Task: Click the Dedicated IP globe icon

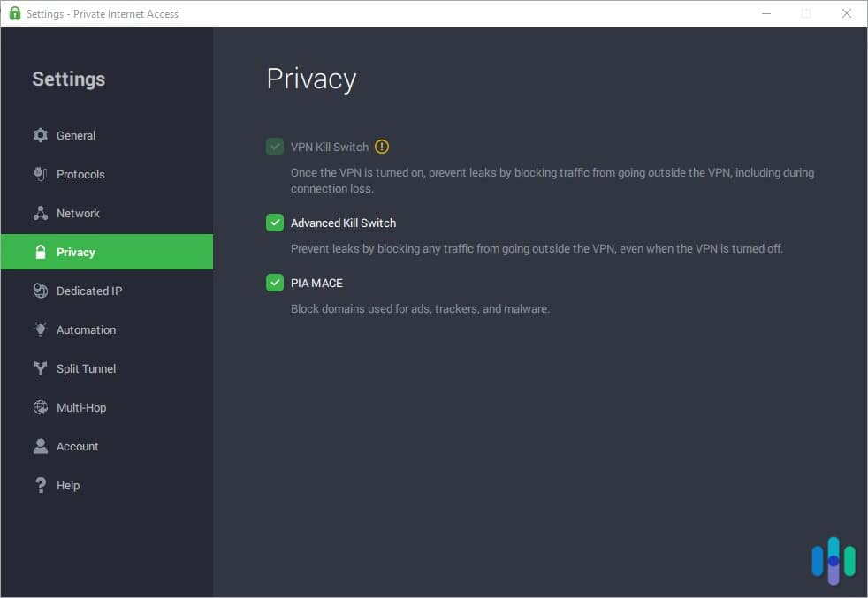Action: pyautogui.click(x=41, y=291)
